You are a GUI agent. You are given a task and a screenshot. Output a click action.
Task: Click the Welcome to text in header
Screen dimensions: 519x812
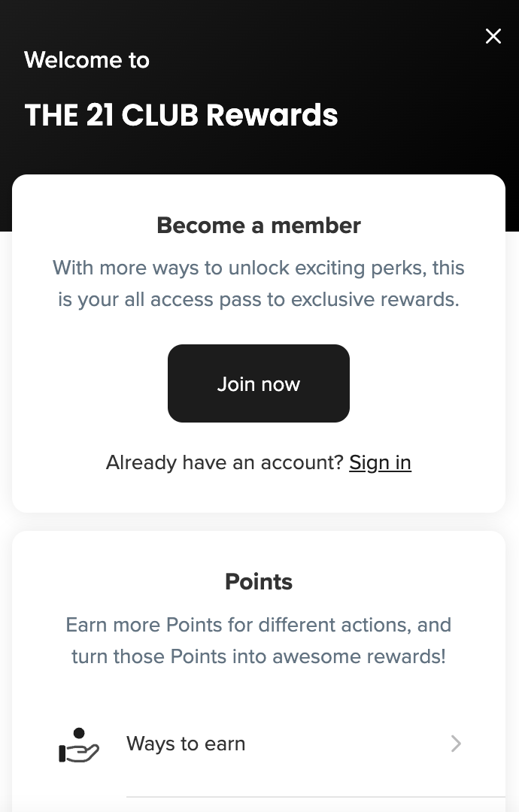[86, 60]
